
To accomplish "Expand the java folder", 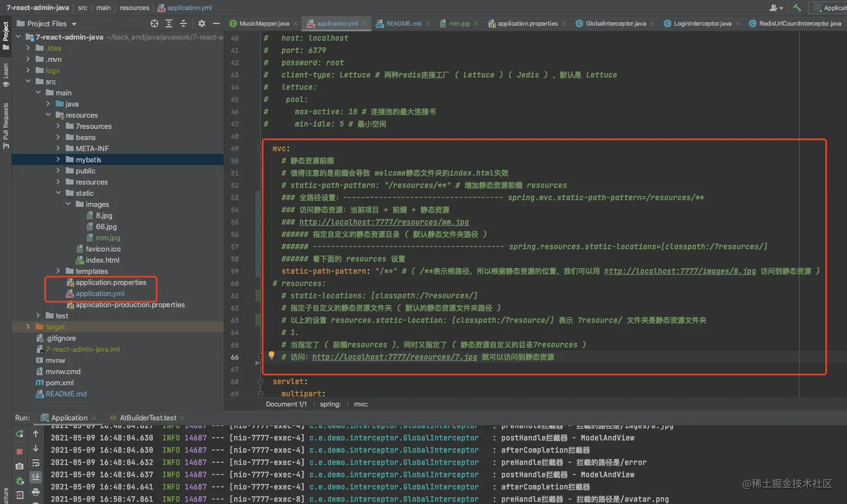I will [48, 104].
